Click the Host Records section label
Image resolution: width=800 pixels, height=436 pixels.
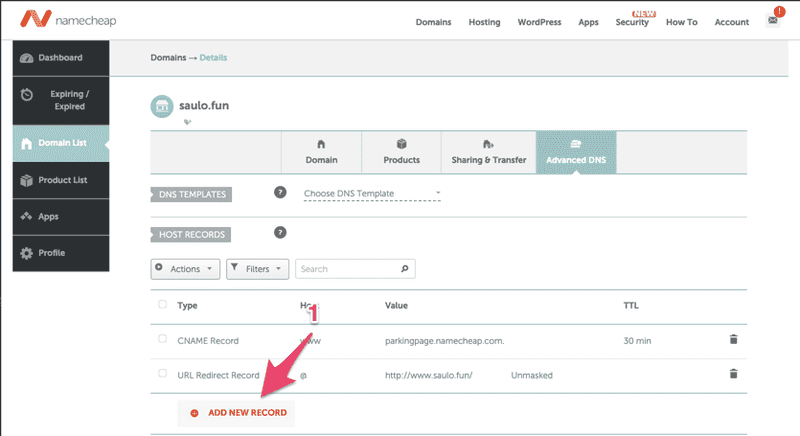click(191, 235)
